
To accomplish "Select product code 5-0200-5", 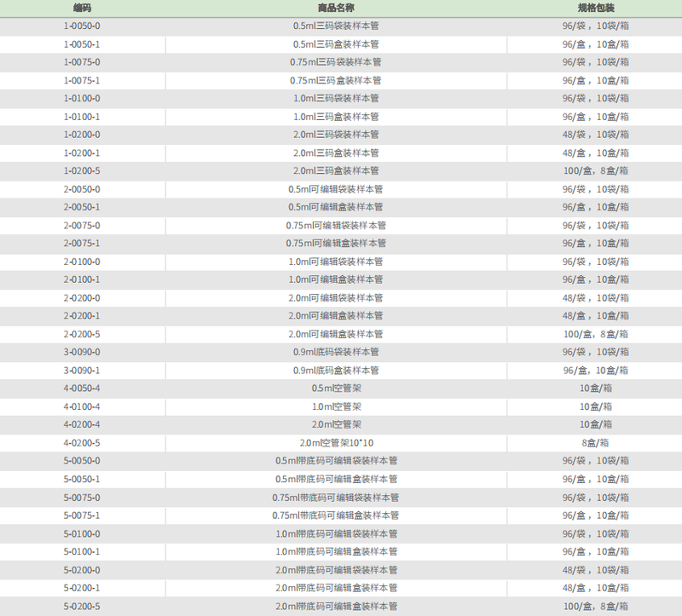I will 82,607.
